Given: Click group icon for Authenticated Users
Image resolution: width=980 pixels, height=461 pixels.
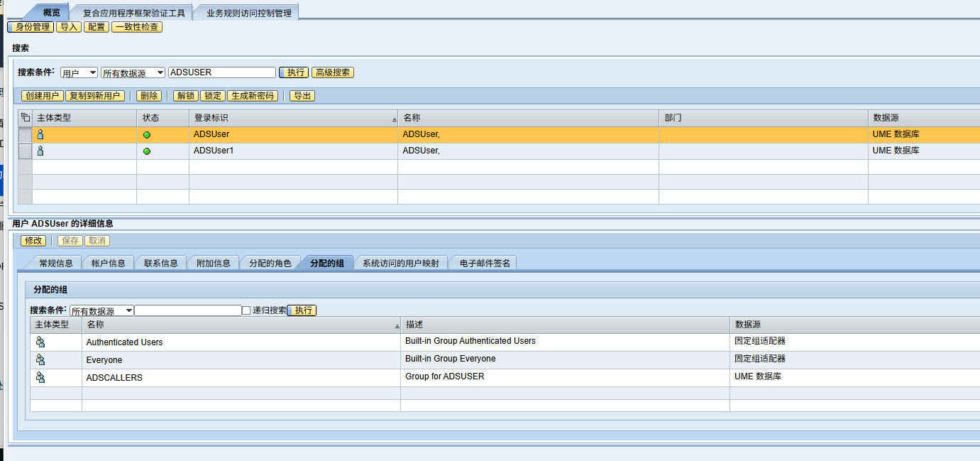Looking at the screenshot, I should [x=40, y=342].
